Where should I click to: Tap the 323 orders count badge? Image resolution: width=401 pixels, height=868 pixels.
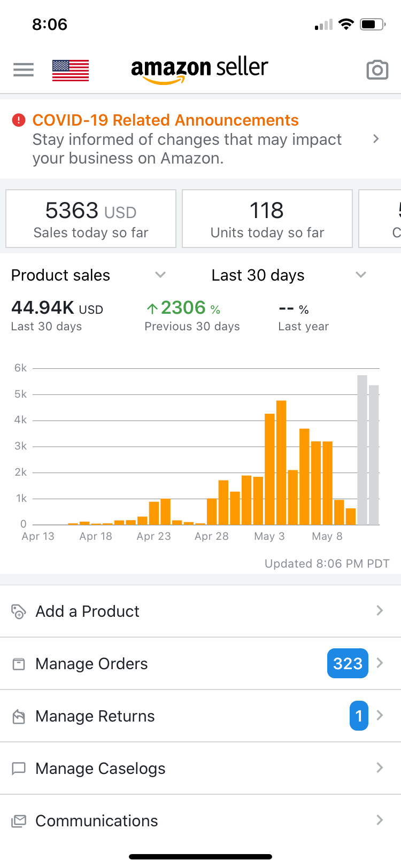tap(348, 663)
